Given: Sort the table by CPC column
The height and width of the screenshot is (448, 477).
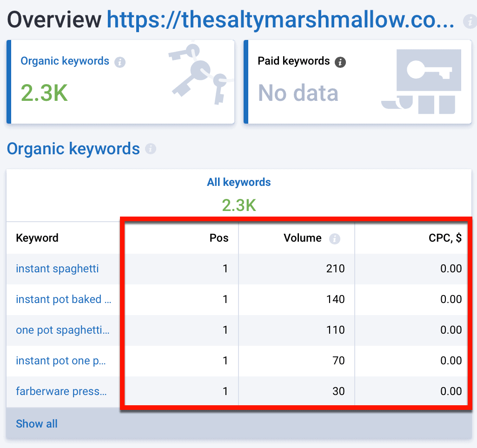Looking at the screenshot, I should tap(444, 237).
